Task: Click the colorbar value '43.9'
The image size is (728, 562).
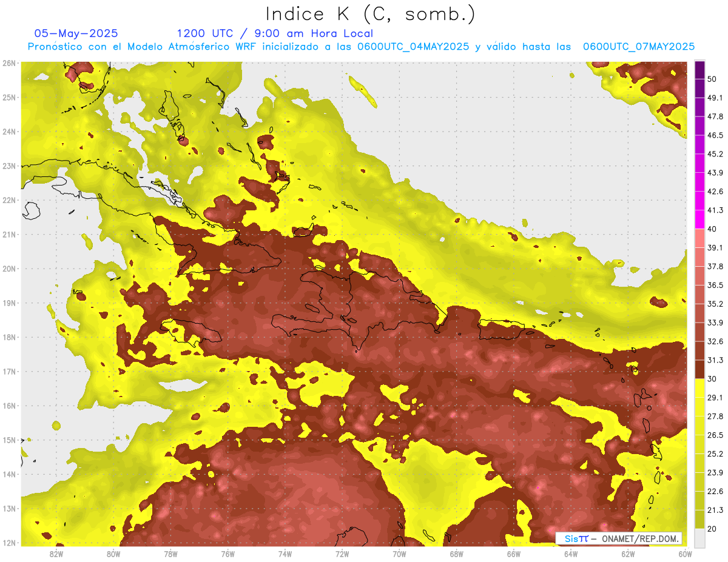Action: tap(715, 173)
